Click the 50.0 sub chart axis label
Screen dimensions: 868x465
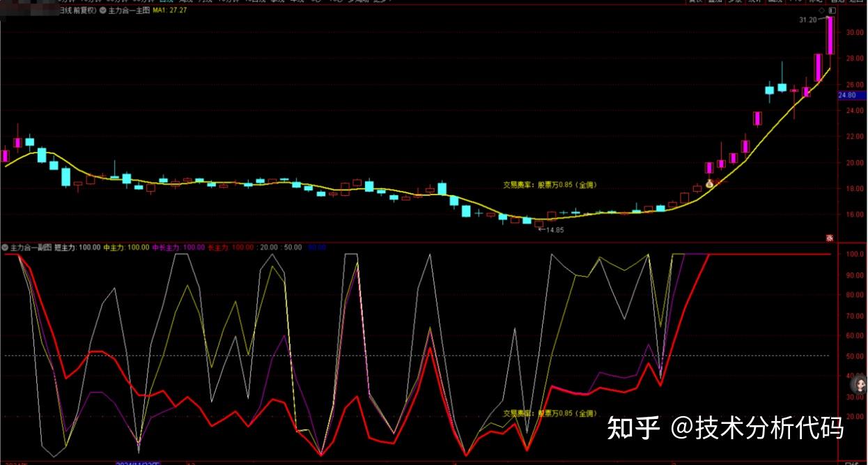click(x=854, y=356)
